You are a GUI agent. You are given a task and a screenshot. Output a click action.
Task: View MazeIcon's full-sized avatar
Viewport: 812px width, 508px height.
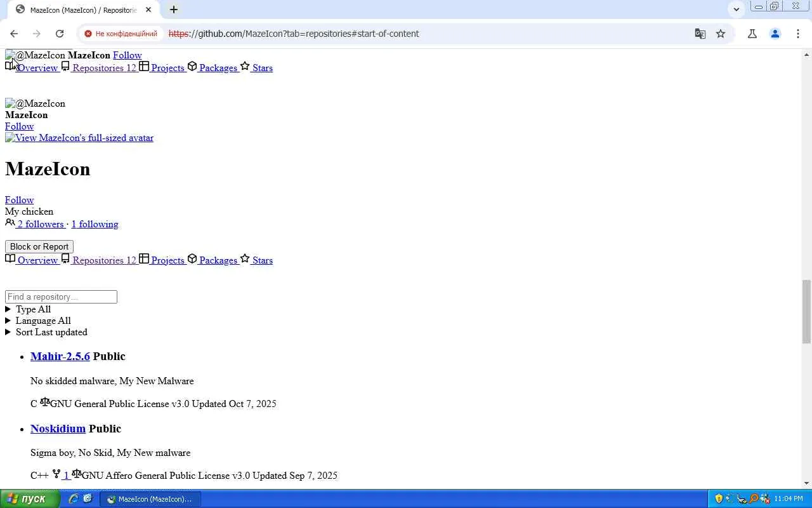pyautogui.click(x=79, y=138)
